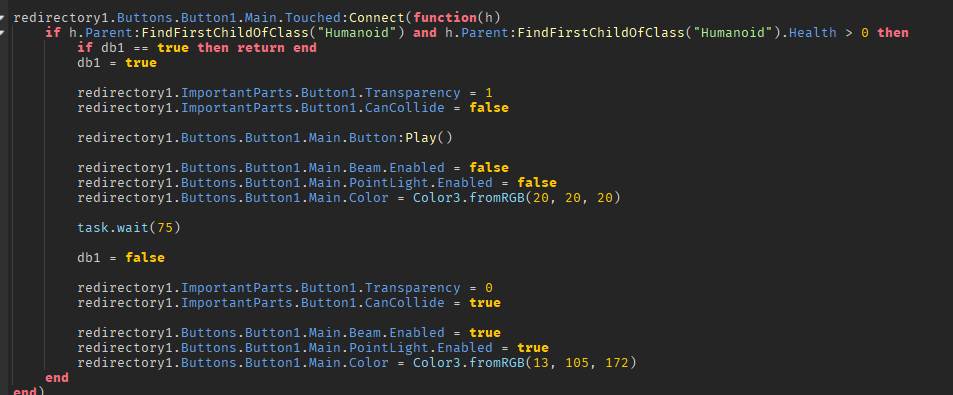Click the final end) closing line

(x=29, y=391)
